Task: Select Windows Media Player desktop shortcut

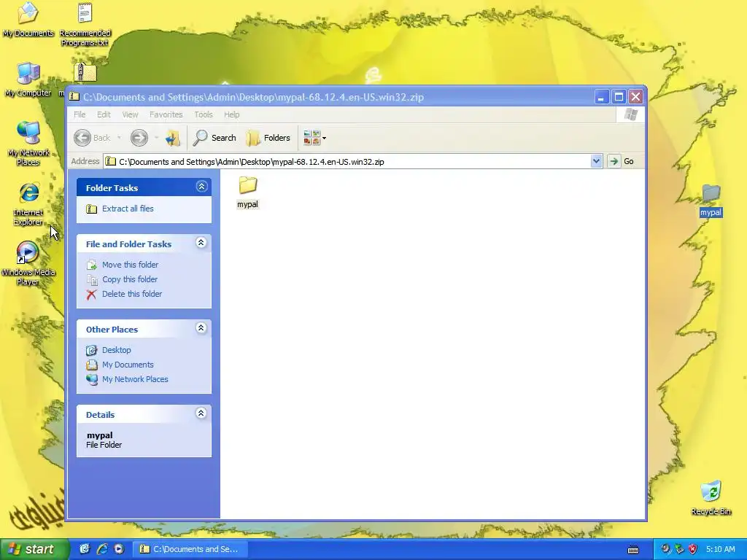Action: pyautogui.click(x=28, y=263)
